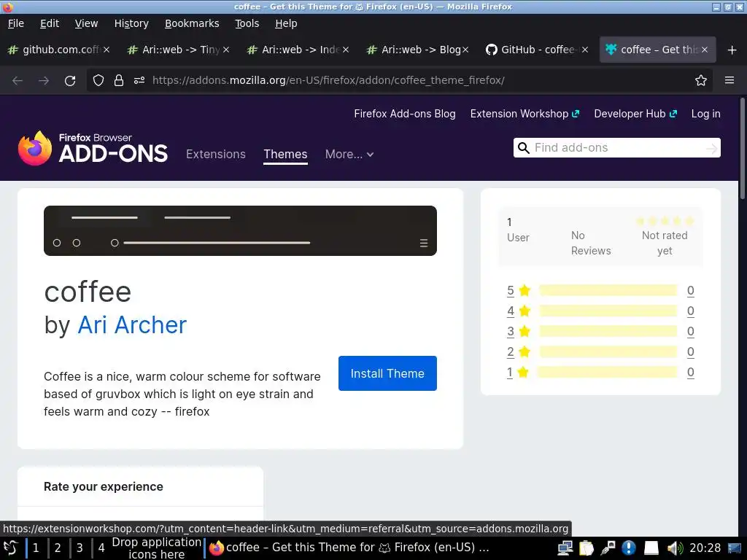747x560 pixels.
Task: Open the volume speaker tray icon
Action: [x=675, y=548]
